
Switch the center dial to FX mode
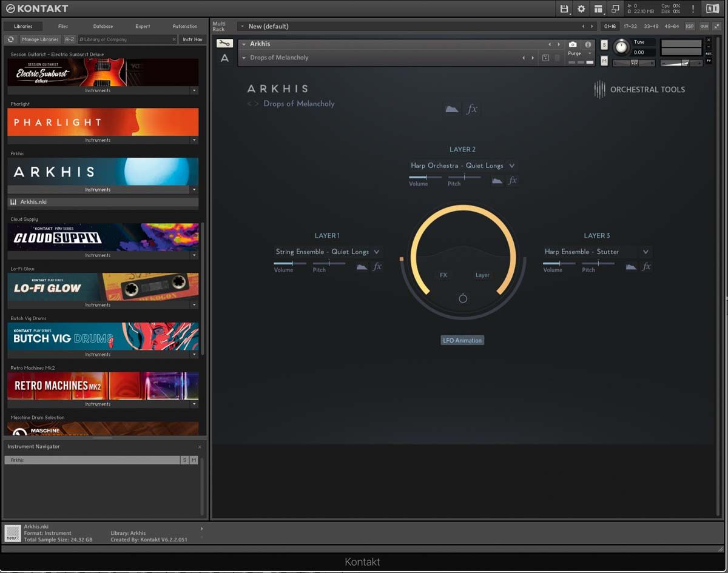click(443, 275)
